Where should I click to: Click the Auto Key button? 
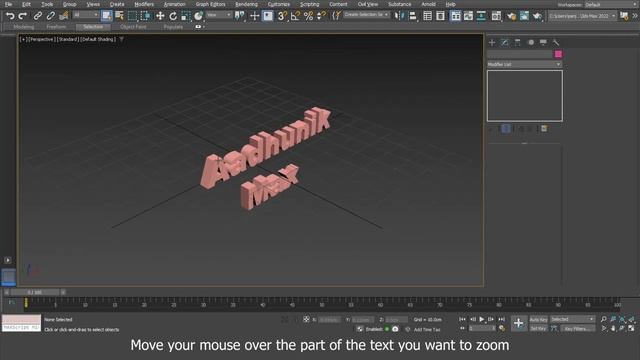pyautogui.click(x=538, y=320)
